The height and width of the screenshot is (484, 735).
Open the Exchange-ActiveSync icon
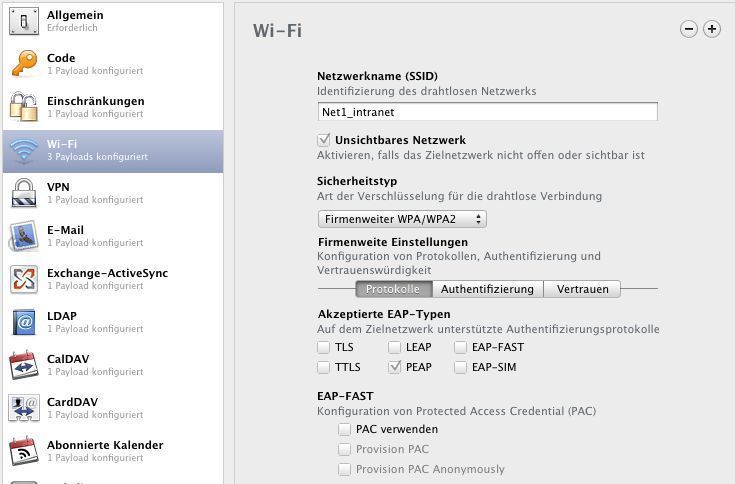click(x=23, y=279)
